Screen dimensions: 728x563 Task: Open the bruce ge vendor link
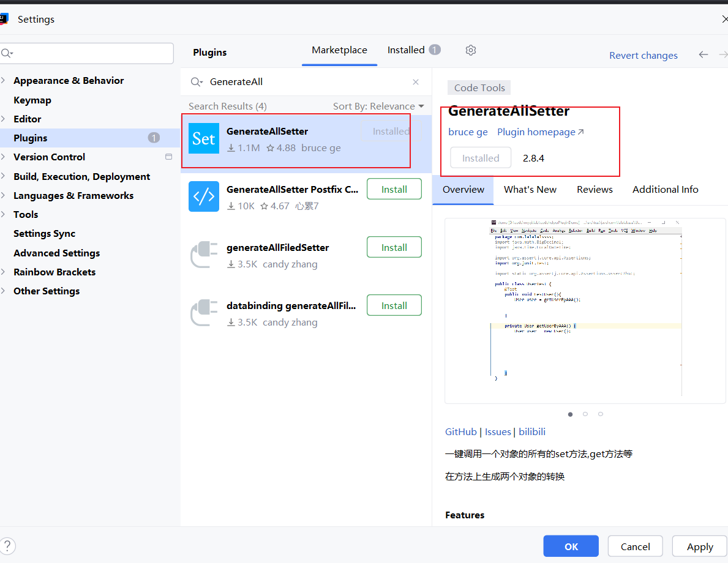[468, 132]
